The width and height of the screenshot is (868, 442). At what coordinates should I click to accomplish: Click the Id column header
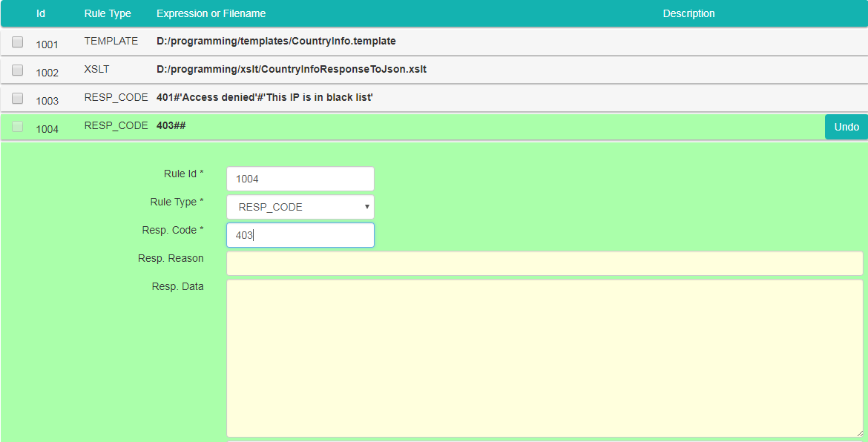coord(41,13)
